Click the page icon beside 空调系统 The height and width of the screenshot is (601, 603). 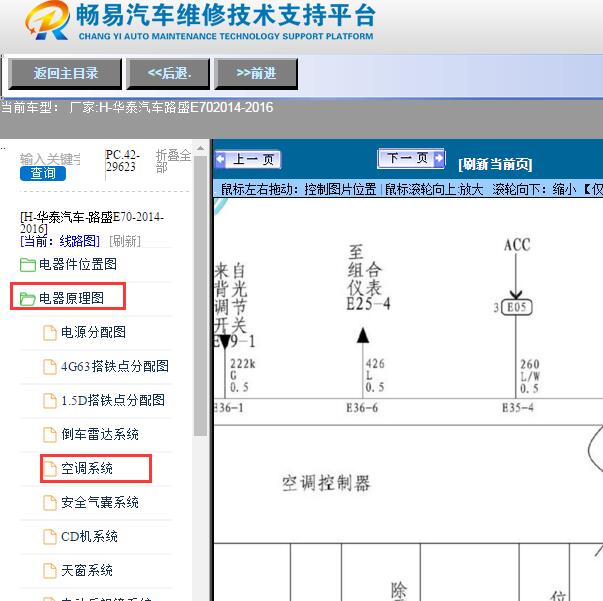pos(50,469)
